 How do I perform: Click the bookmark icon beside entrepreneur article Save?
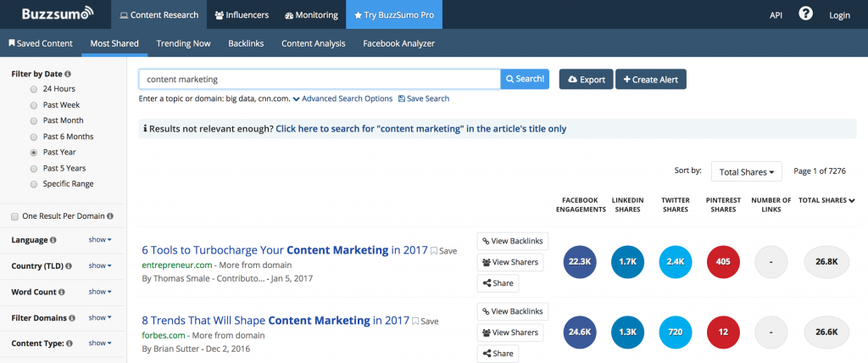pos(434,251)
